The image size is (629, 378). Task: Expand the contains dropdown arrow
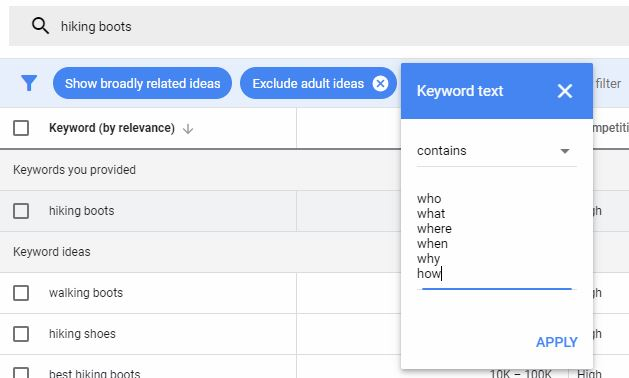(x=565, y=151)
